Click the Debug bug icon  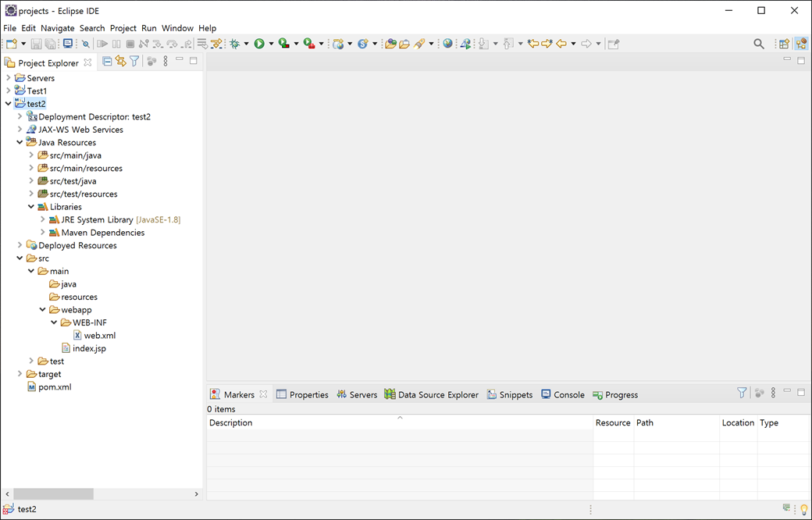pos(234,44)
